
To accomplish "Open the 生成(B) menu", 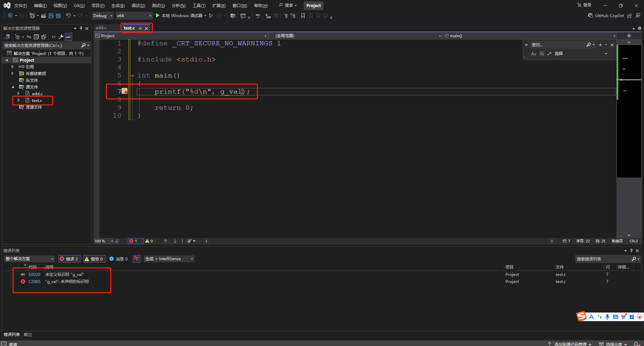I will click(118, 5).
